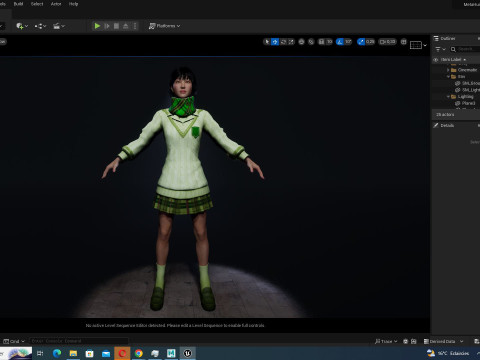Toggle the Outliner visibility eye column header
Viewport: 480px width, 360px height.
[435, 60]
